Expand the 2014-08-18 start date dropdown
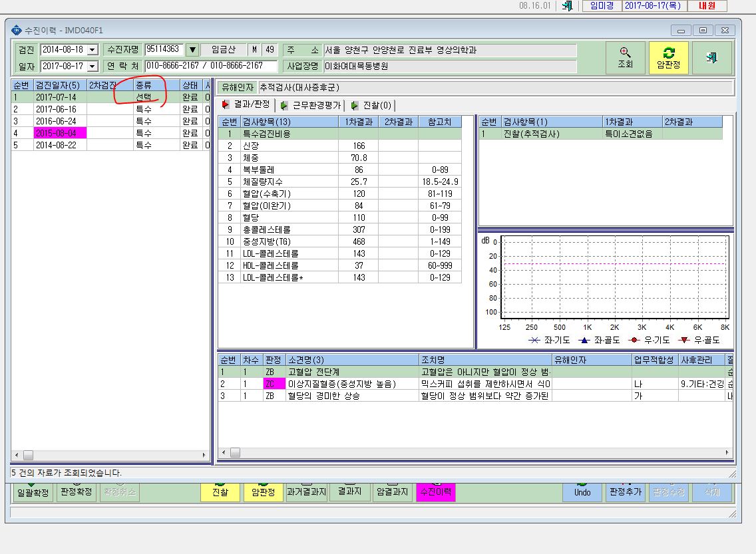Image resolution: width=756 pixels, height=554 pixels. pyautogui.click(x=92, y=50)
